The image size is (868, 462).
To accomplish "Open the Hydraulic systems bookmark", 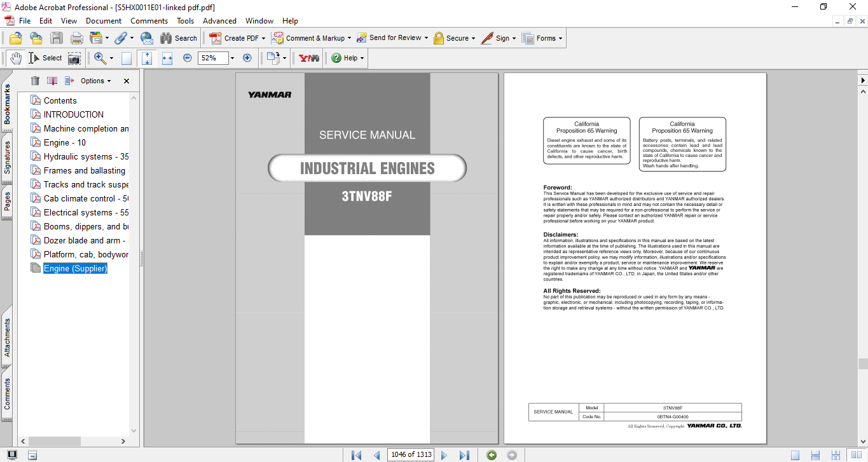I will (x=86, y=156).
